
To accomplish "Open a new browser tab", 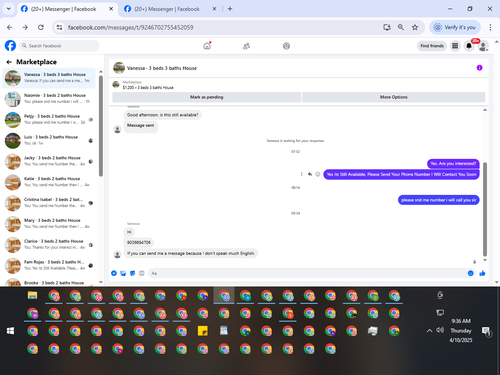I will 230,9.
